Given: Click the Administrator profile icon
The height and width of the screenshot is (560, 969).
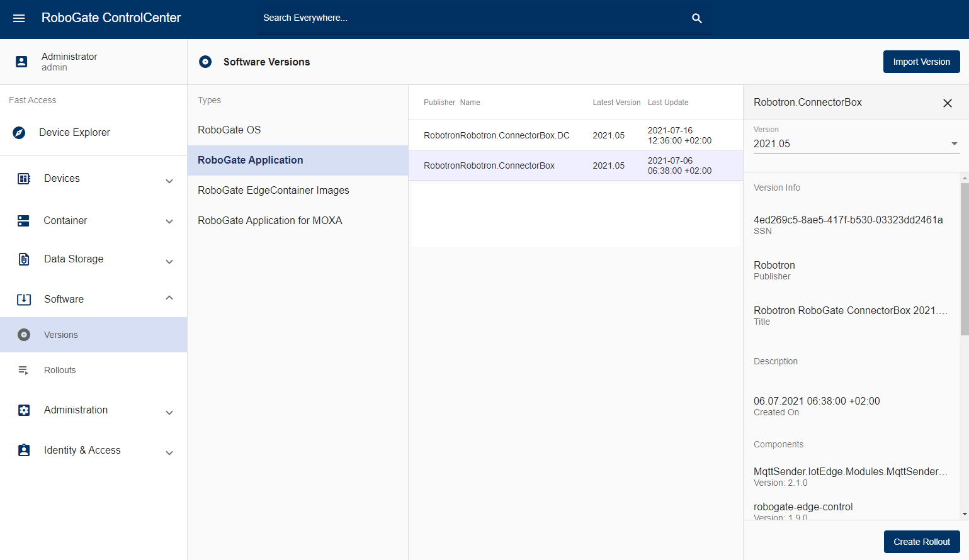Looking at the screenshot, I should pos(21,62).
